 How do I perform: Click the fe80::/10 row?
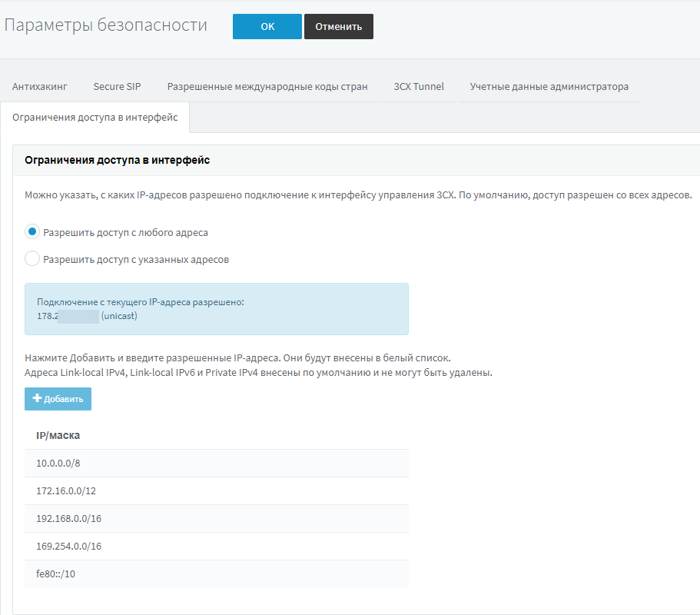click(x=216, y=574)
